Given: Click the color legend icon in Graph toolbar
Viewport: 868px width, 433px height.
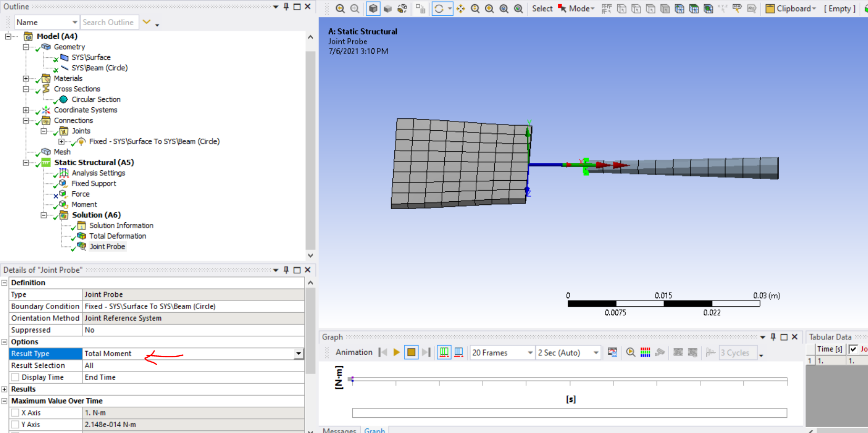Looking at the screenshot, I should [x=645, y=353].
